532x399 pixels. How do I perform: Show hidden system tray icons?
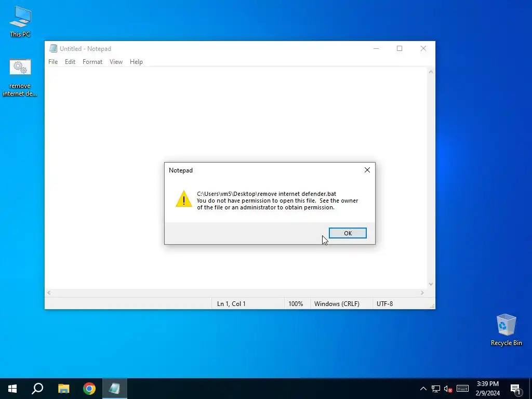pos(423,389)
